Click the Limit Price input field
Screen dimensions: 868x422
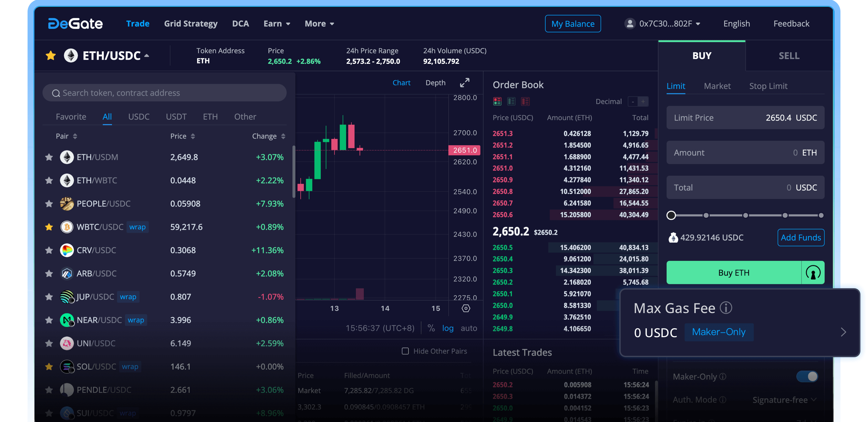coord(745,118)
